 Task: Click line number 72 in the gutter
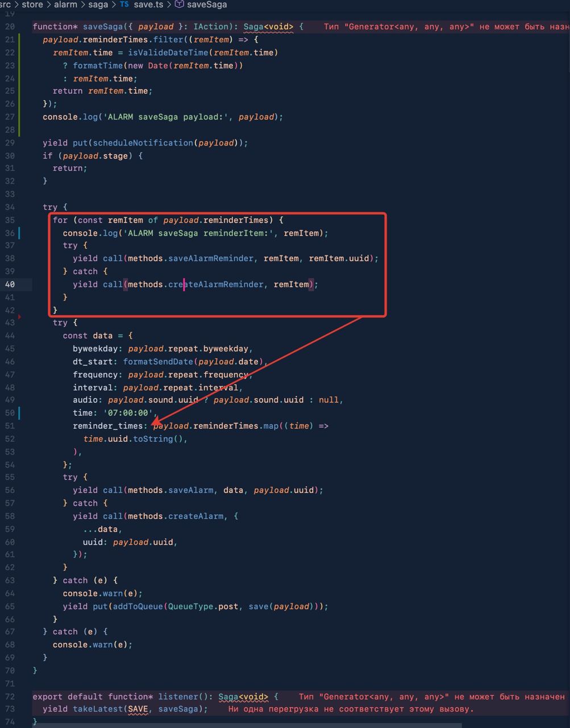point(10,696)
